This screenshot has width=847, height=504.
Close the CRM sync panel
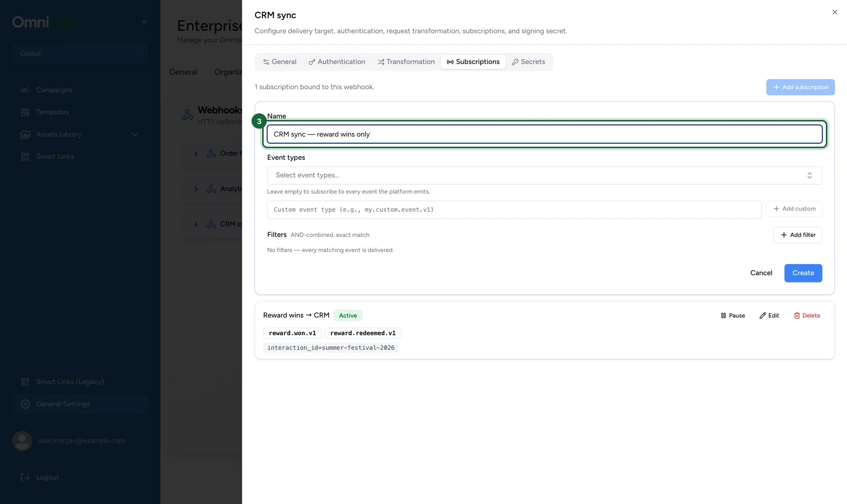834,12
